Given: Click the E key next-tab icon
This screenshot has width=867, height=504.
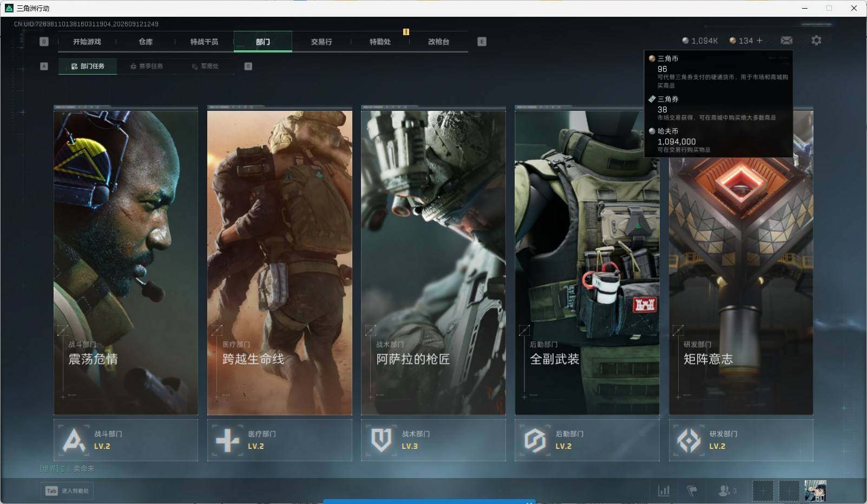Looking at the screenshot, I should 482,42.
